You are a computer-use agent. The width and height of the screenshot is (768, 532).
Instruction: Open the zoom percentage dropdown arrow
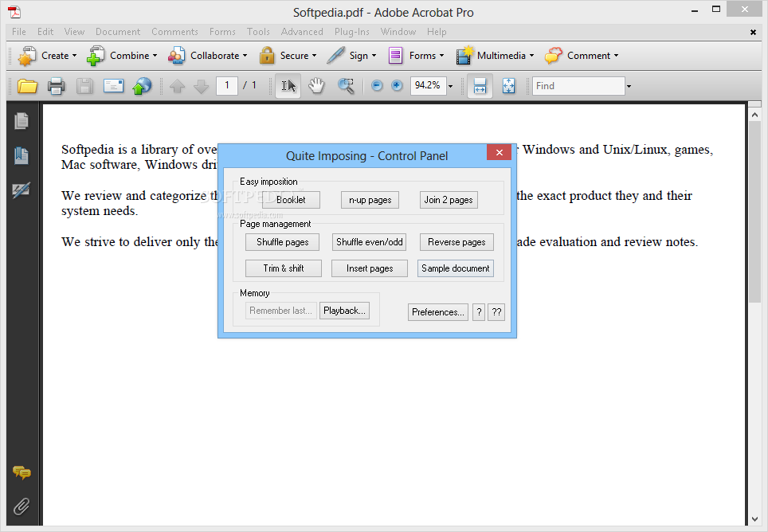tap(451, 87)
